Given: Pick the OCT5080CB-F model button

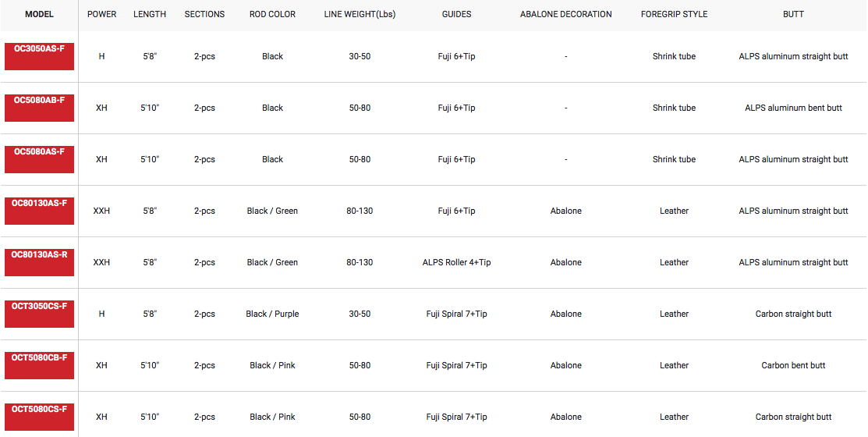Looking at the screenshot, I should (39, 365).
